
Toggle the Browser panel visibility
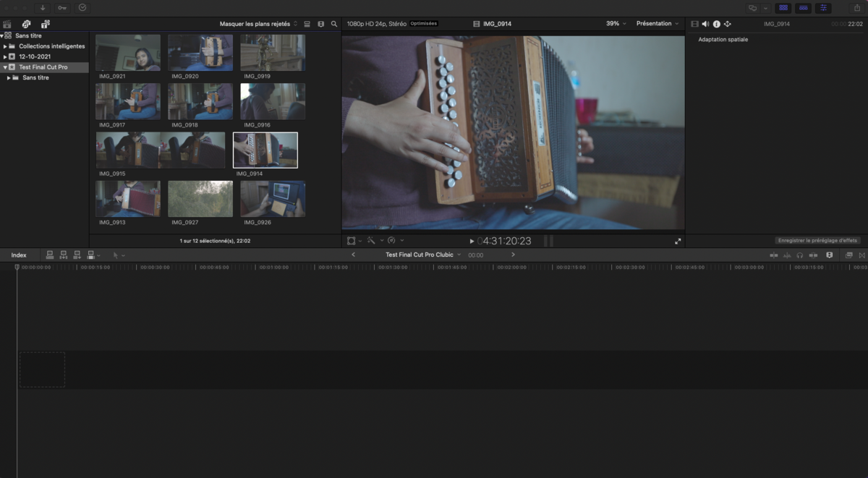coord(783,8)
